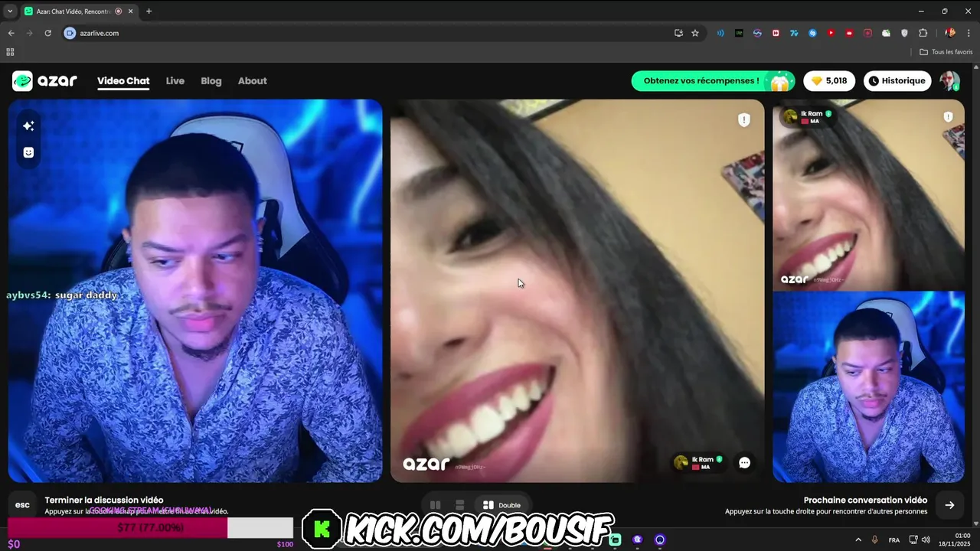This screenshot has height=551, width=980.
Task: Open Ik Ram profile badge on center video
Action: (x=698, y=462)
